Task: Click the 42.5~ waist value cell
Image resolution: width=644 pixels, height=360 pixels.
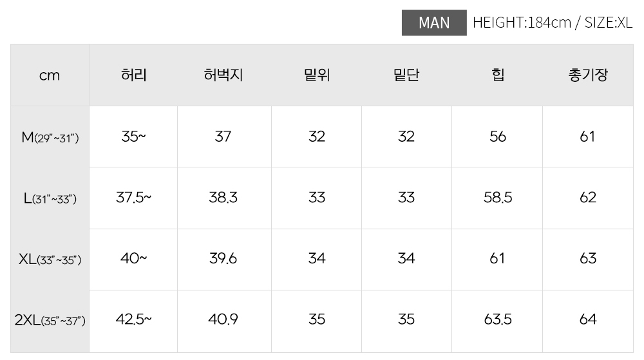Action: 133,320
